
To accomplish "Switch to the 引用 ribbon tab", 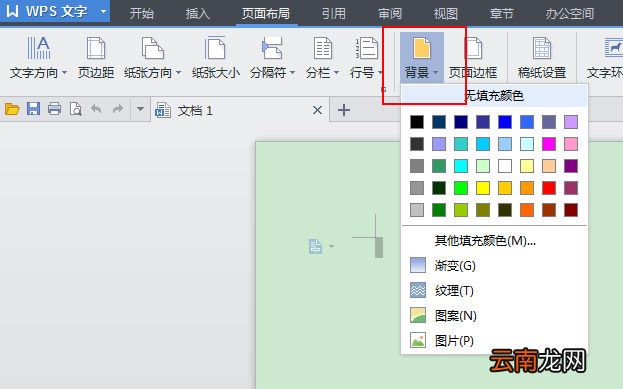I will (x=334, y=14).
